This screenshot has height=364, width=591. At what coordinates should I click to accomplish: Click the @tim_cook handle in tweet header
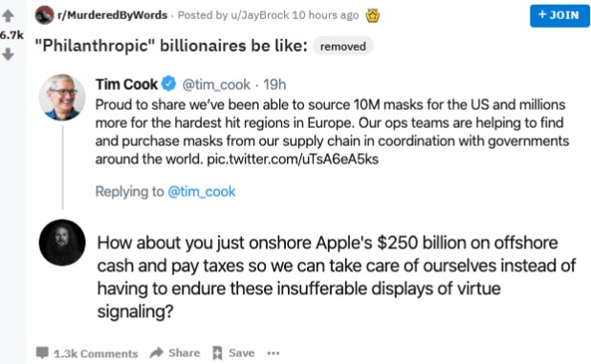coord(216,84)
